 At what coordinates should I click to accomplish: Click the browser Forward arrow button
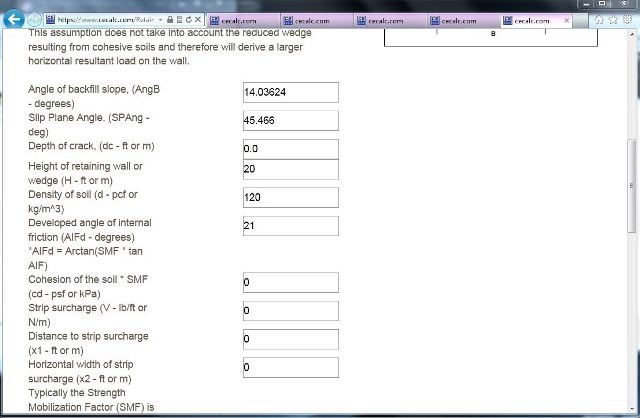pos(34,20)
